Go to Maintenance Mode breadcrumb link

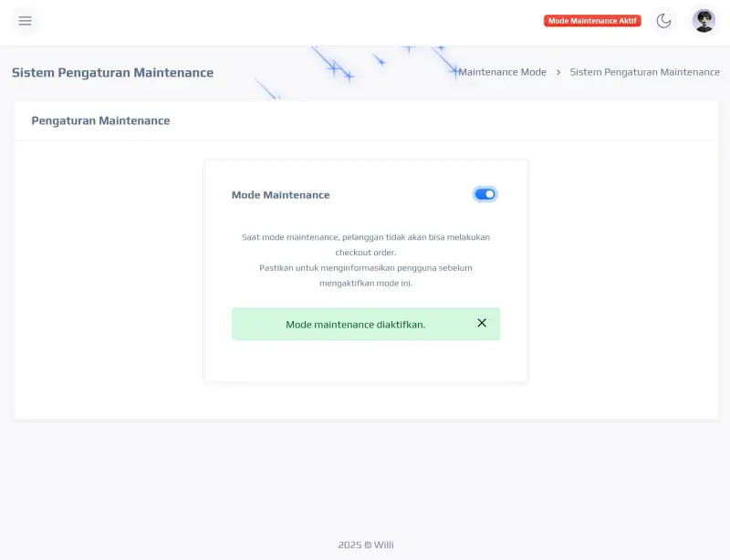point(503,72)
